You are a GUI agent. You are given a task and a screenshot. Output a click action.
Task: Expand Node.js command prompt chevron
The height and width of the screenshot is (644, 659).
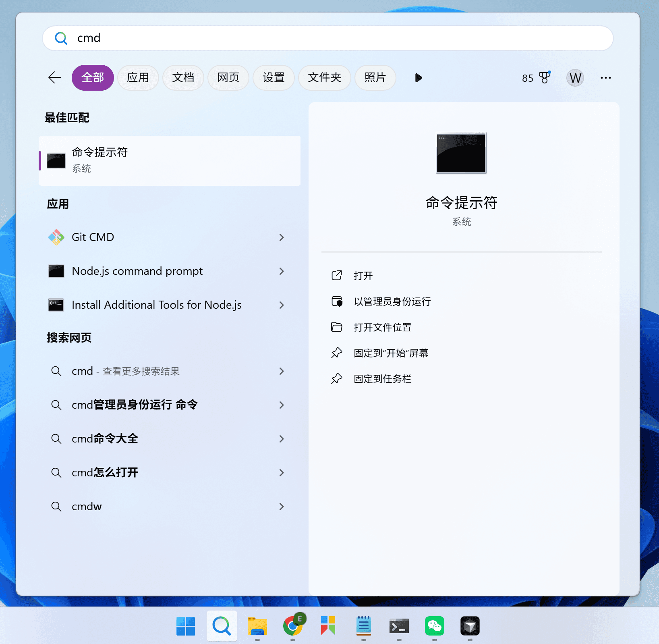pos(282,271)
